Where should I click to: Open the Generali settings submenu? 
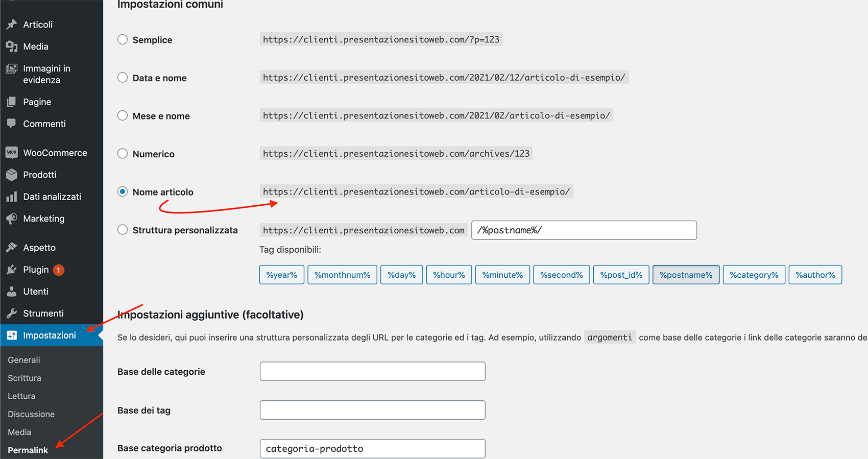click(24, 360)
